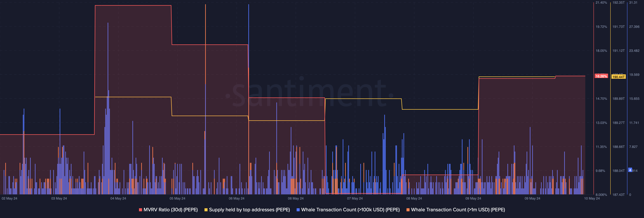Viewport: 644px width, 218px height.
Task: Click the 02 May 24 date label
Action: (x=10, y=199)
